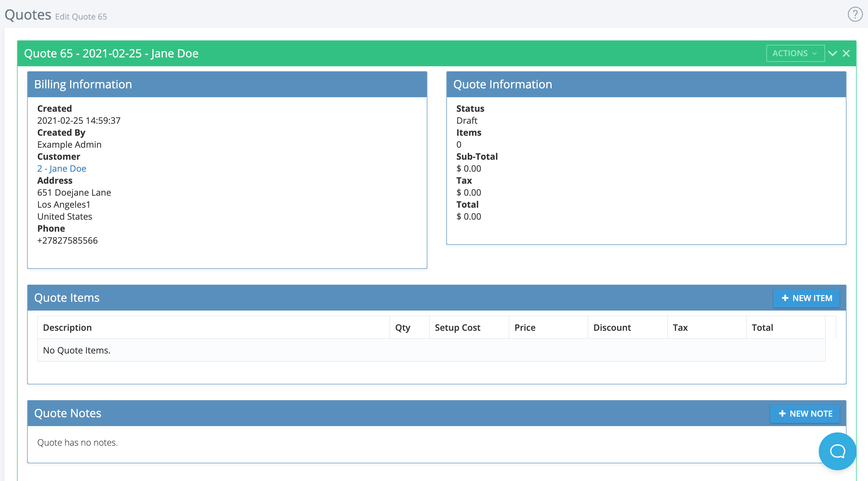868x481 pixels.
Task: Click the plus icon on NEW NOTE button
Action: tap(782, 413)
